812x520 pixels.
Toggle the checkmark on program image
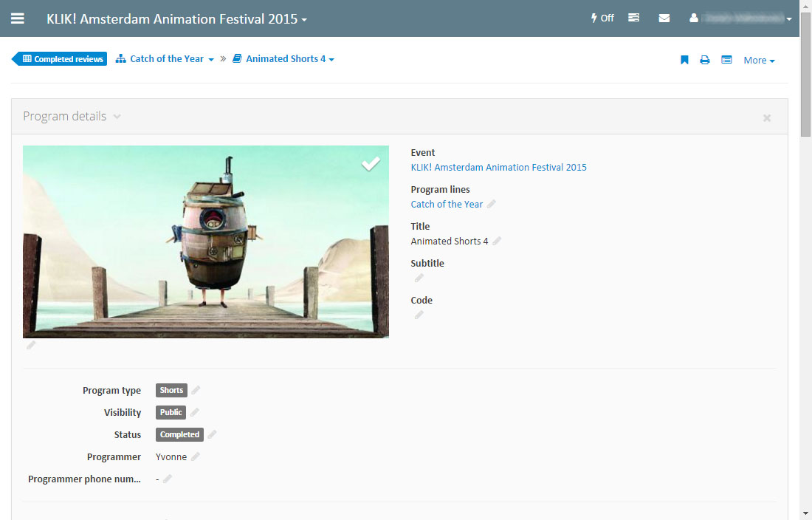pyautogui.click(x=371, y=164)
